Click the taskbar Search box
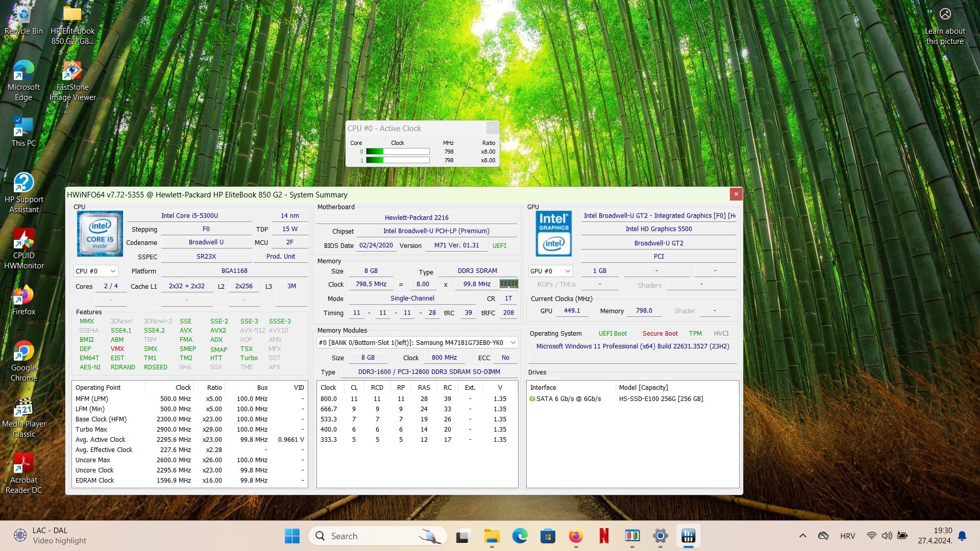The height and width of the screenshot is (551, 980). [x=378, y=536]
